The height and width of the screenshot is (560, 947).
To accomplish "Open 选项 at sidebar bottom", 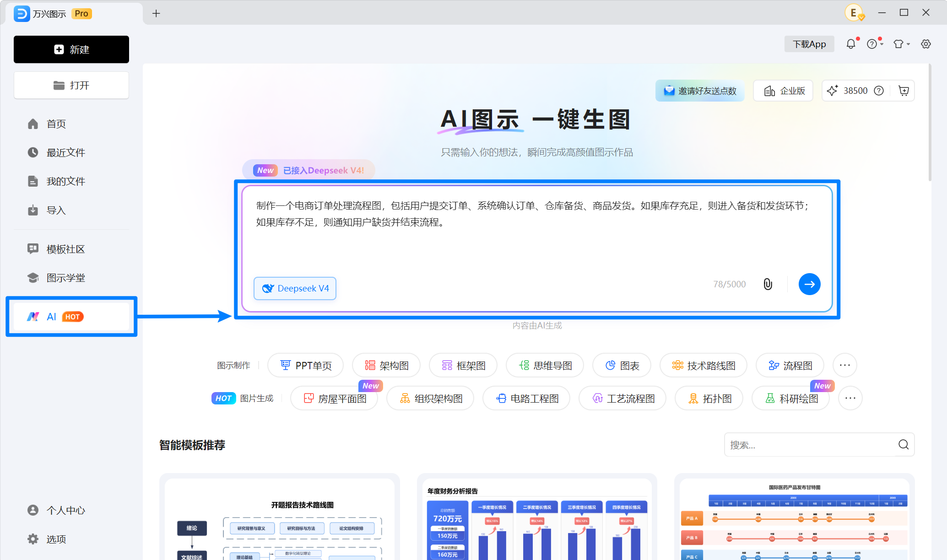I will pyautogui.click(x=71, y=539).
